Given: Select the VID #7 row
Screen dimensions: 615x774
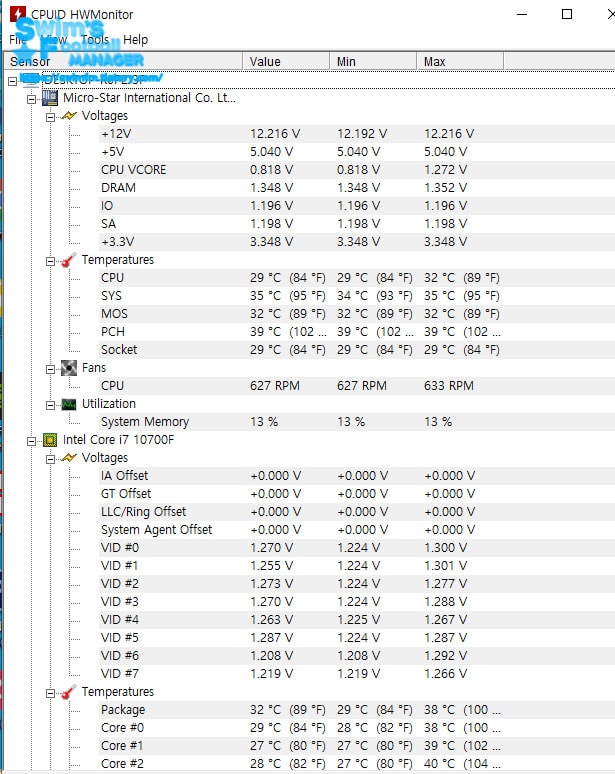Looking at the screenshot, I should [356, 674].
